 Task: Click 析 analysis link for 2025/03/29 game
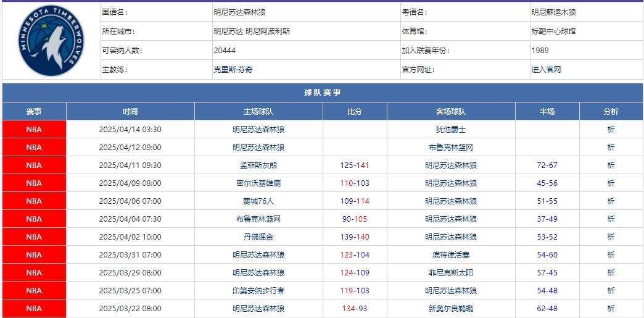[x=611, y=273]
